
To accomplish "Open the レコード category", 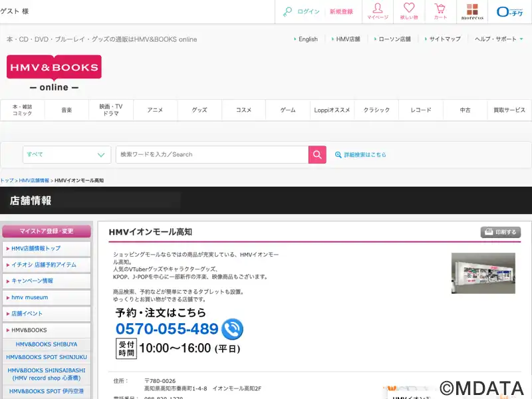I will click(x=421, y=110).
